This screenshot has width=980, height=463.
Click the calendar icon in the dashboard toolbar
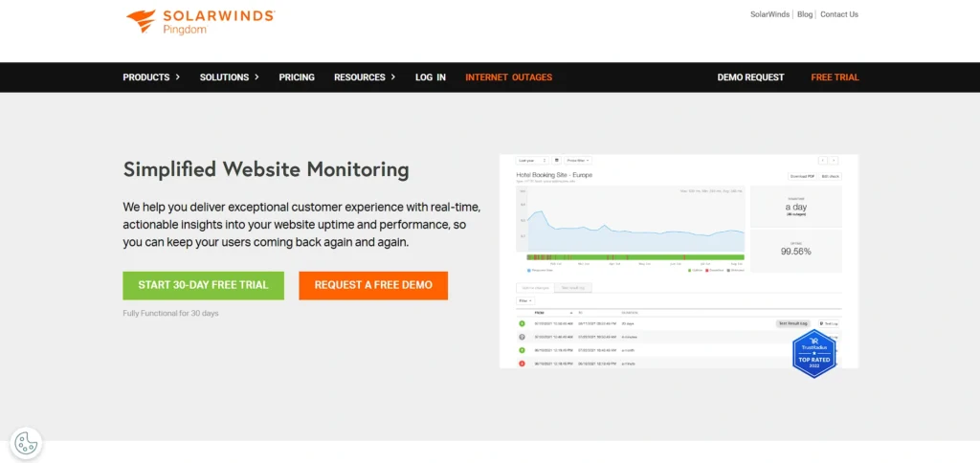point(556,161)
